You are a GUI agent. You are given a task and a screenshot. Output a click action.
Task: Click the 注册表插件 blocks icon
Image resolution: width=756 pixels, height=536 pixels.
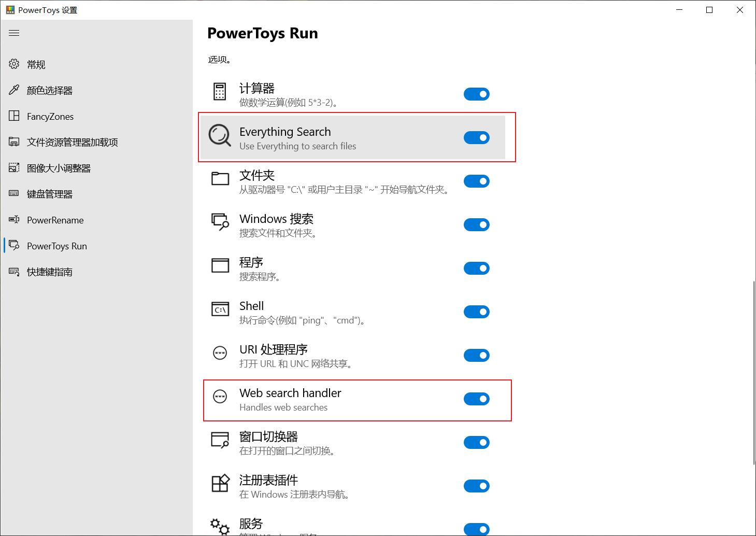point(220,483)
